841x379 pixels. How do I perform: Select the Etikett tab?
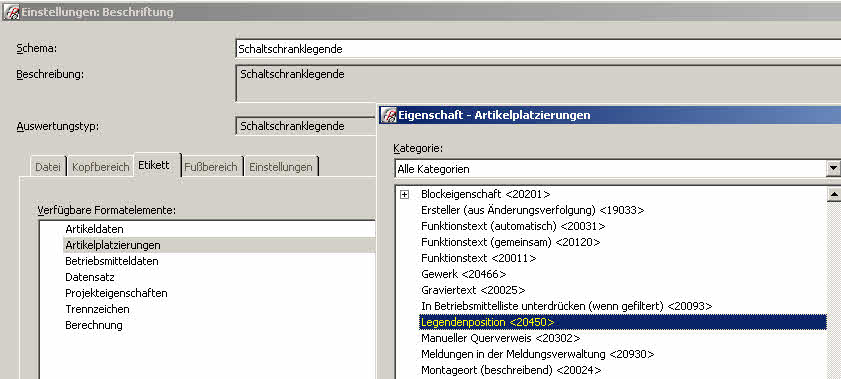coord(157,165)
